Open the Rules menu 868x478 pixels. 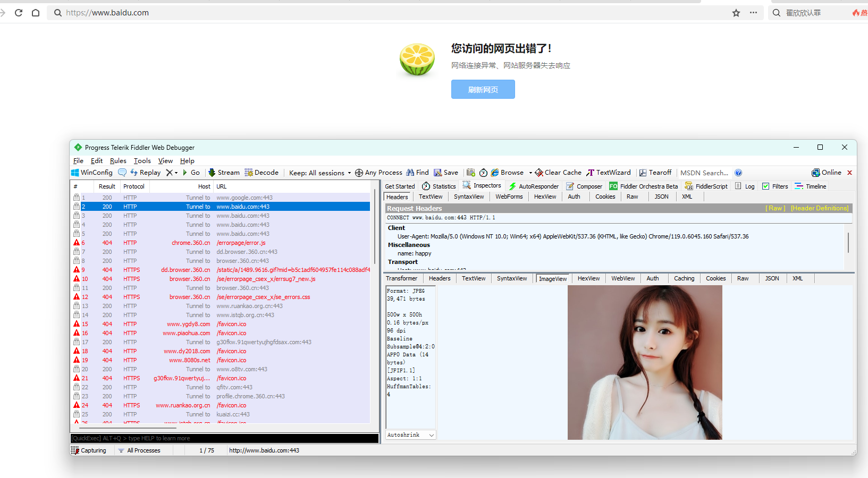(x=118, y=161)
